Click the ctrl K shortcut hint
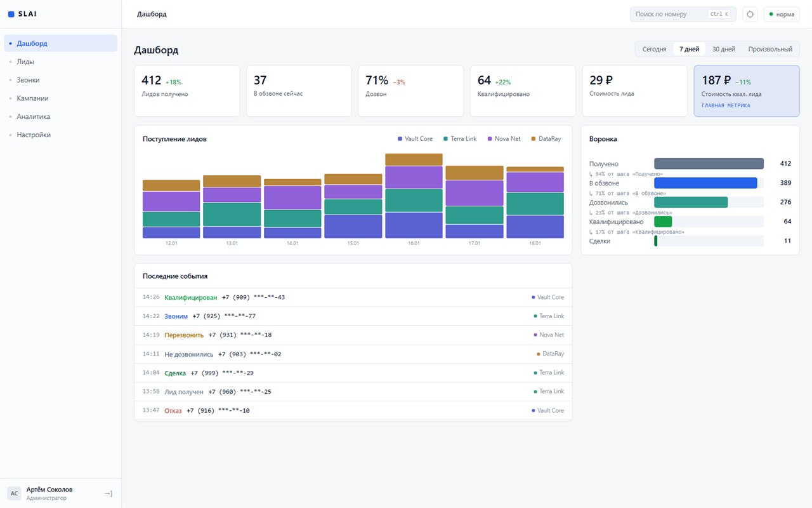Viewport: 812px width, 508px height. [719, 14]
